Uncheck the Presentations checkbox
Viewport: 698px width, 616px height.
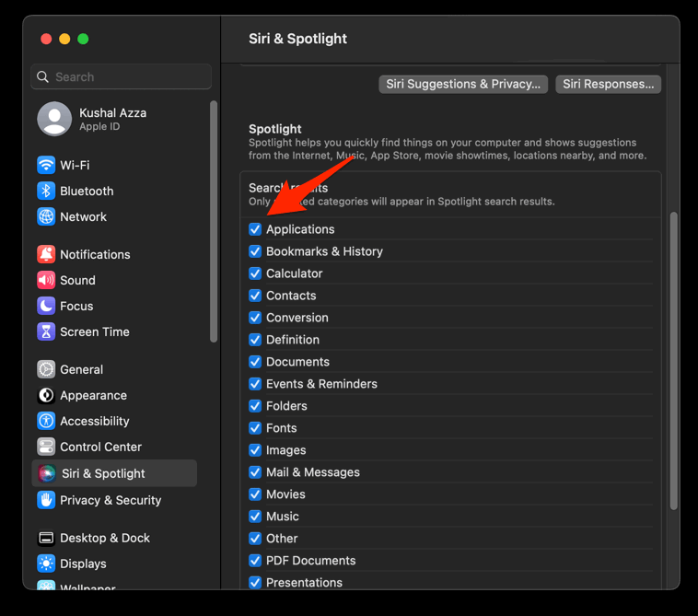[x=255, y=582]
